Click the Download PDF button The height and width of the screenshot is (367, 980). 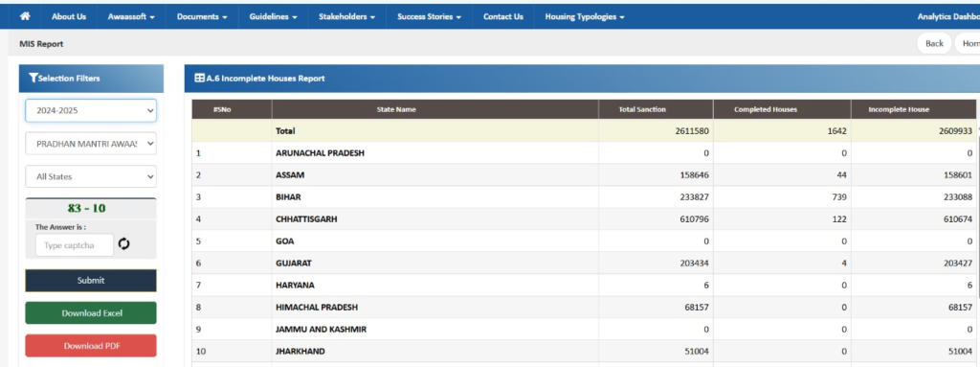pyautogui.click(x=91, y=346)
